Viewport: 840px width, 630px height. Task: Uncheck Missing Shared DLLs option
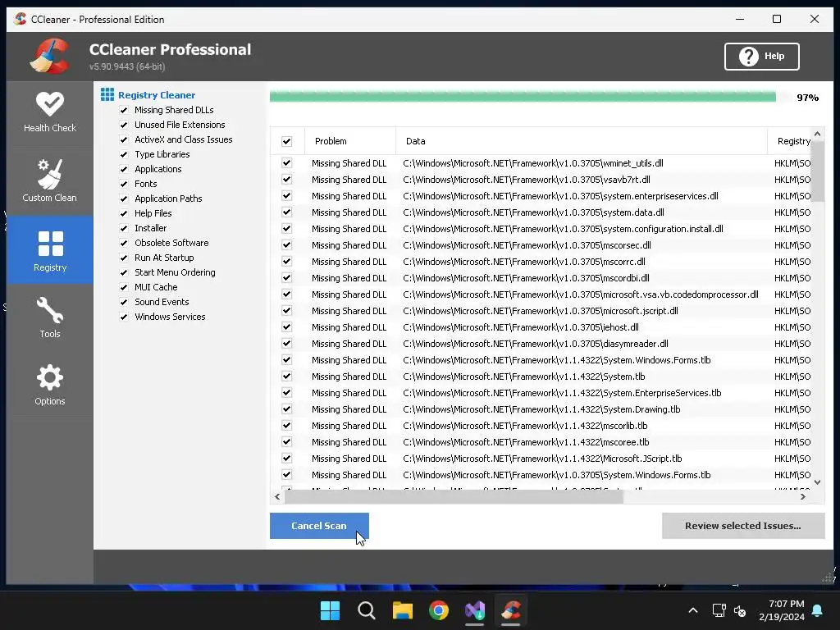click(x=124, y=110)
